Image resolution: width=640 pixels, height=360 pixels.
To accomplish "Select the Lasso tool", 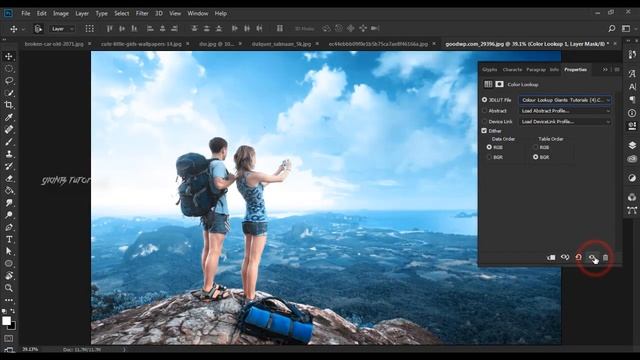I will [x=9, y=81].
